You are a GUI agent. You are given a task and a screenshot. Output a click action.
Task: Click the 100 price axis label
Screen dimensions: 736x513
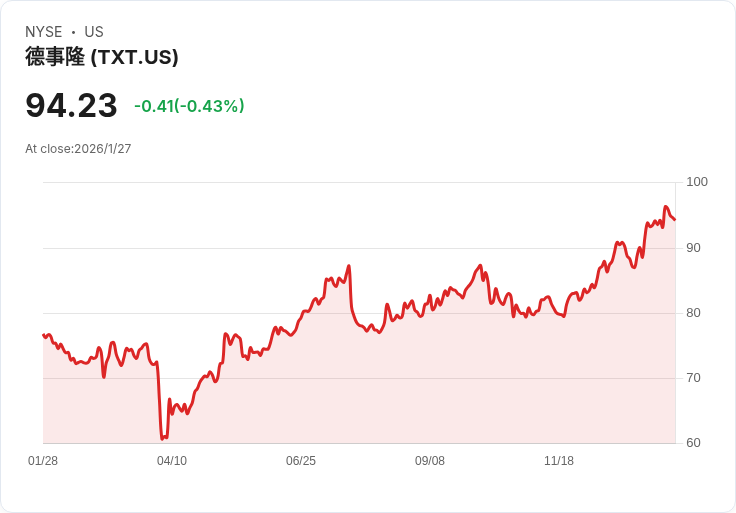coord(697,182)
